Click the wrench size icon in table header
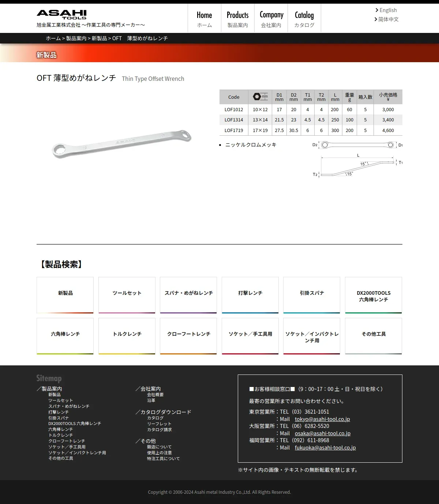This screenshot has width=439, height=504. pos(260,97)
